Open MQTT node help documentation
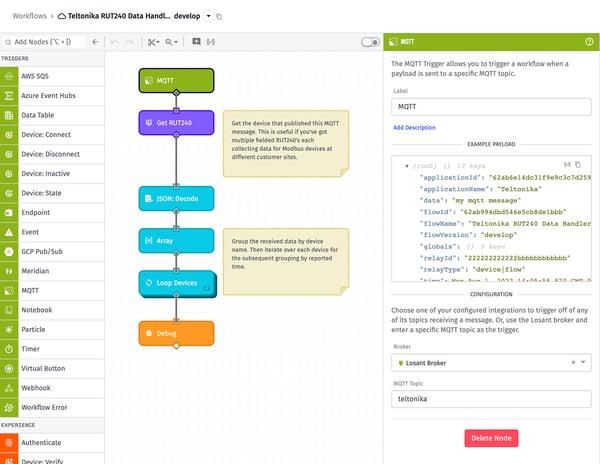Image resolution: width=600 pixels, height=464 pixels. 589,42
